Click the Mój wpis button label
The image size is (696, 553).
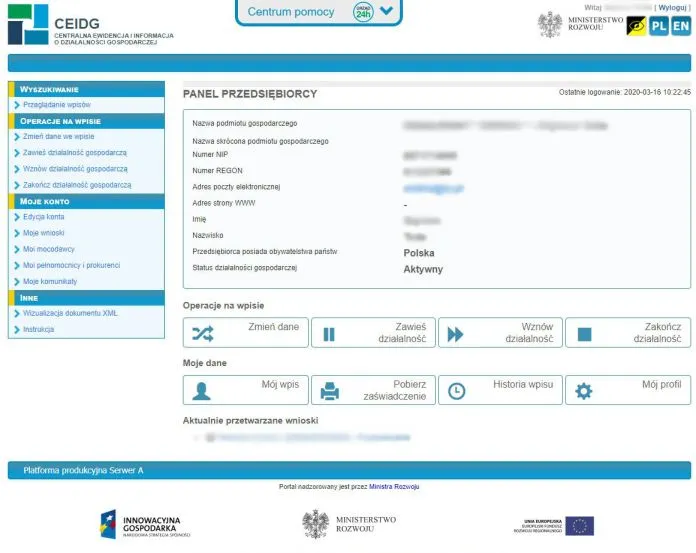[281, 384]
